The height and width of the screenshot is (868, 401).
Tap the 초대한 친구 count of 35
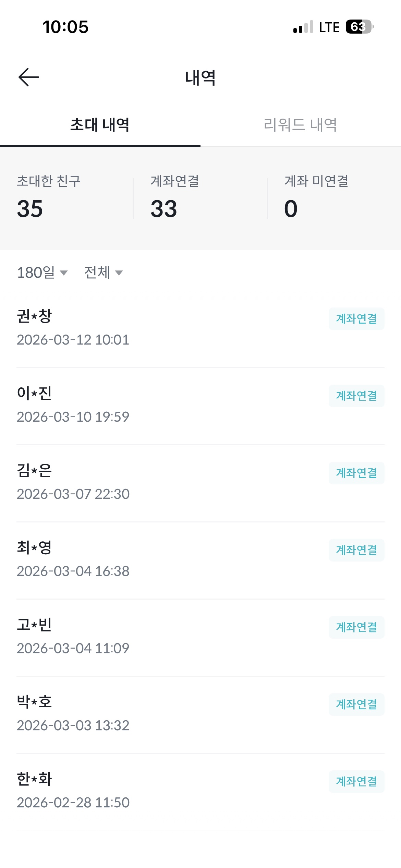(30, 208)
